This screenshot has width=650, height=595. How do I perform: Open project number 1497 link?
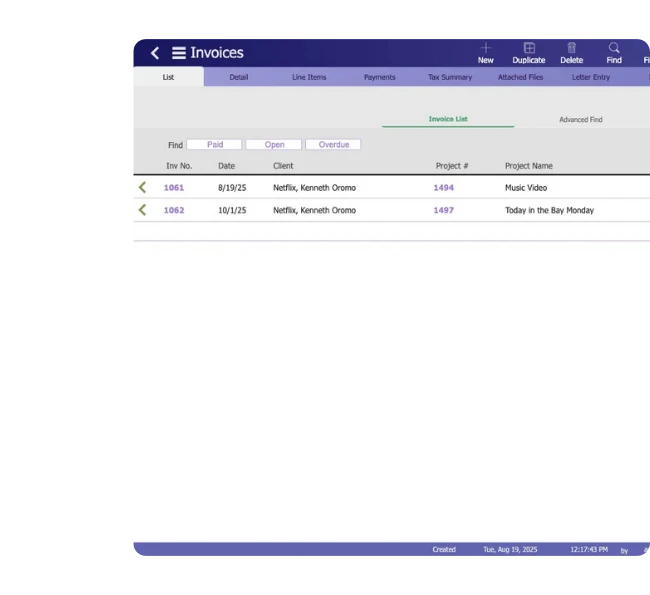444,210
